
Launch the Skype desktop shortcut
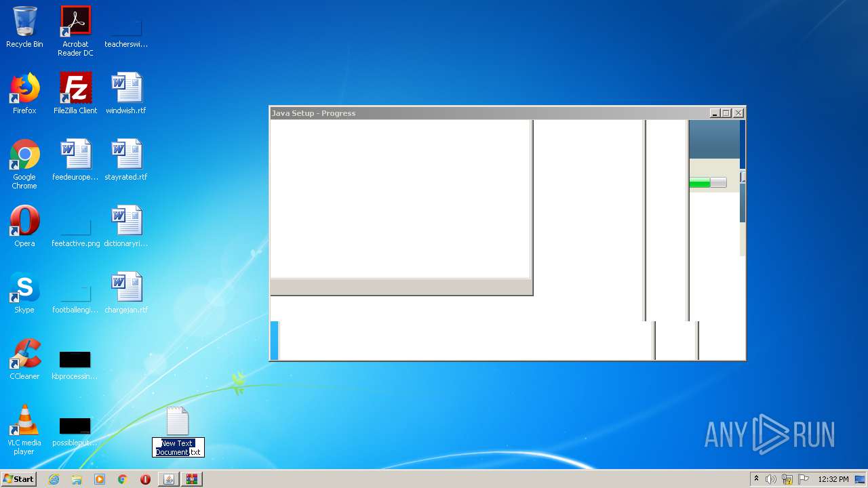click(24, 293)
